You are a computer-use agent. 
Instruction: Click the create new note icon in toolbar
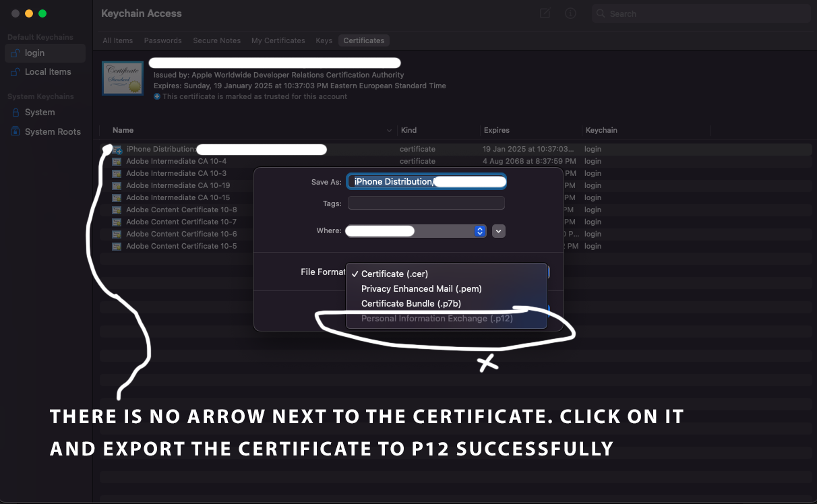(545, 13)
